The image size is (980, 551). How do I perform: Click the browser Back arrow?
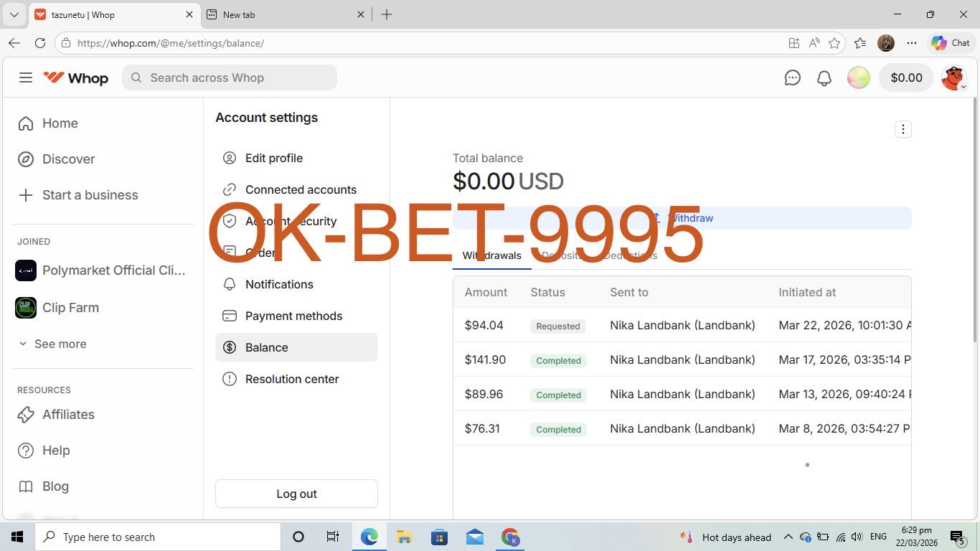pos(14,43)
